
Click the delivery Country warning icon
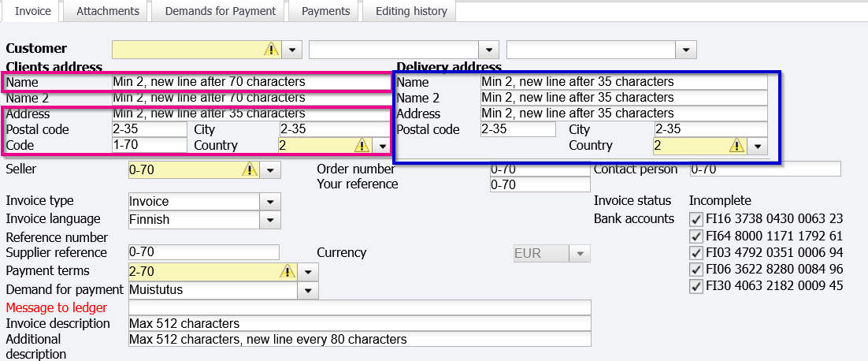[x=736, y=146]
